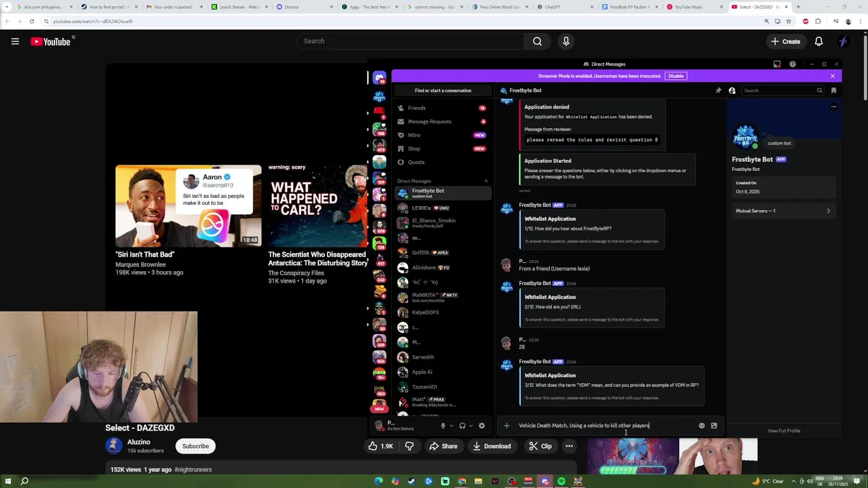Click the Discord message text field
The height and width of the screenshot is (488, 868).
coord(607,426)
